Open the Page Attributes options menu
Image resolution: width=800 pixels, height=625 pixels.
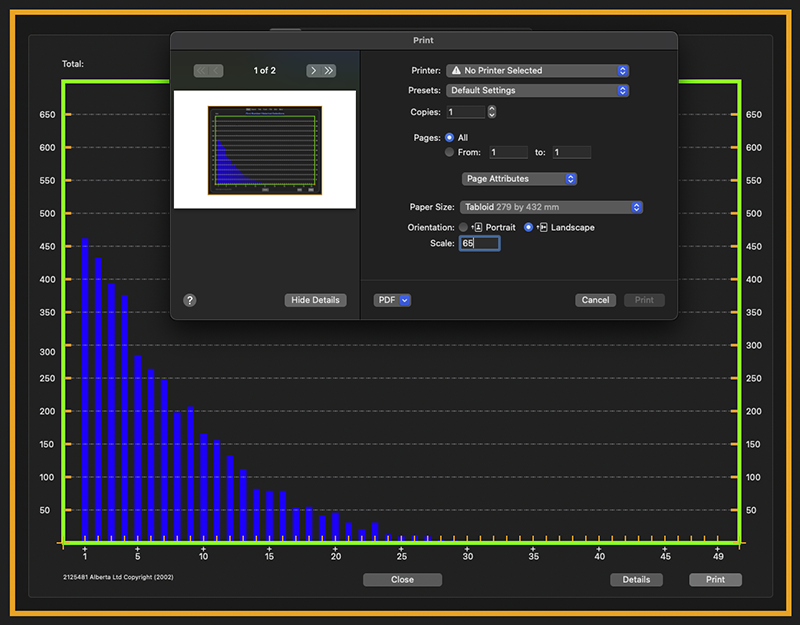pyautogui.click(x=519, y=179)
